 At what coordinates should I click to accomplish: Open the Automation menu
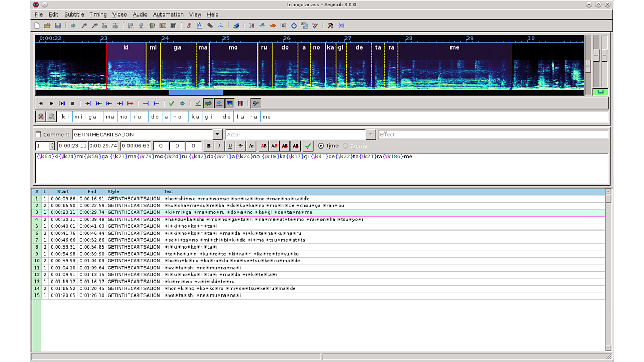coord(168,14)
